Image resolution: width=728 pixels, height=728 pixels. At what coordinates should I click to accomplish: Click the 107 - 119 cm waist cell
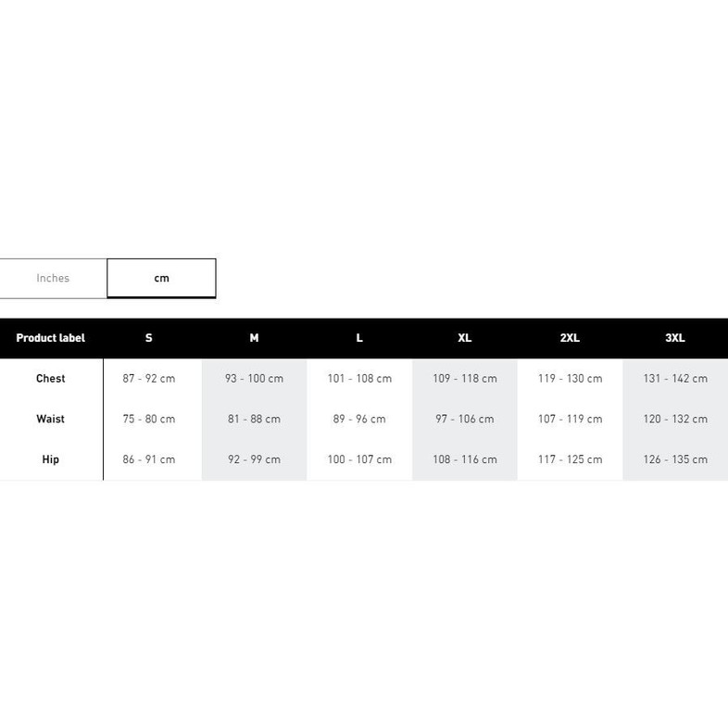570,419
